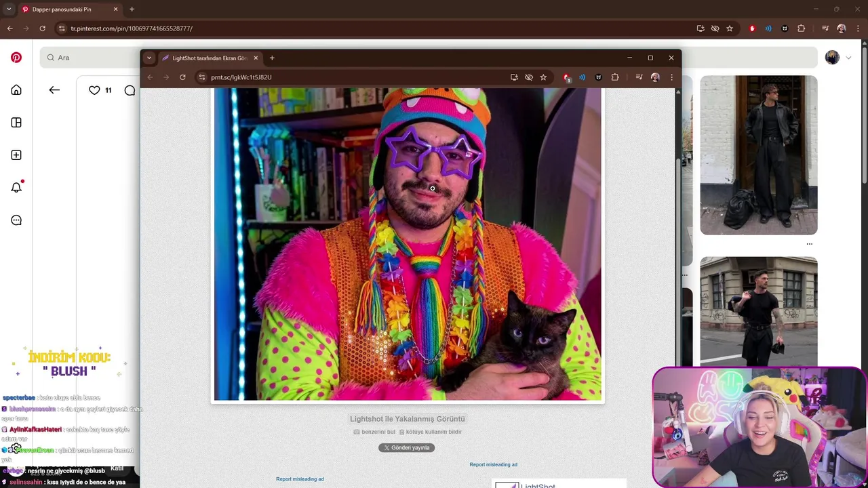868x488 pixels.
Task: Close the Dapper panosundaki Pin tab
Action: point(115,9)
